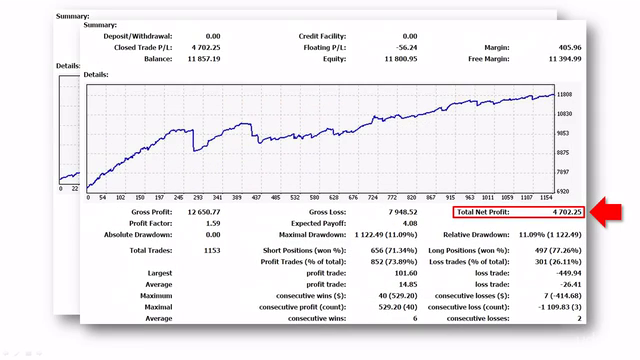Select the Absolute Drawdown value 0.00
This screenshot has width=640, height=360.
(x=213, y=235)
